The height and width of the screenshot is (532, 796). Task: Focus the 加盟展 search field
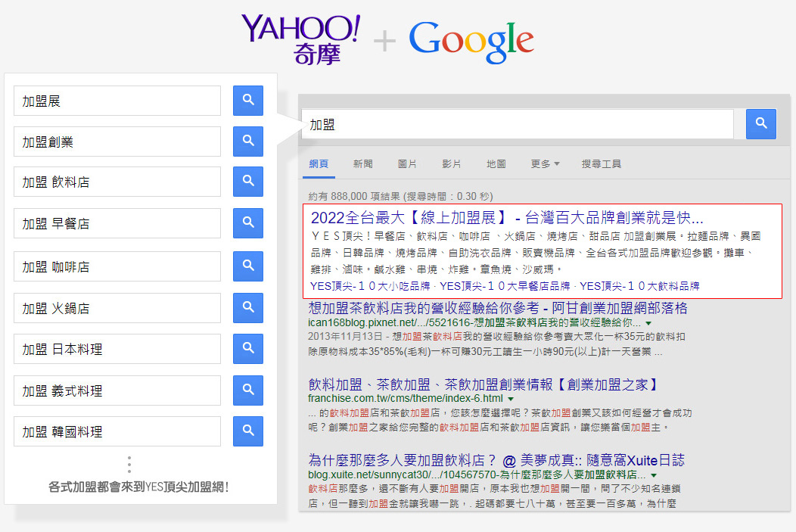[117, 101]
